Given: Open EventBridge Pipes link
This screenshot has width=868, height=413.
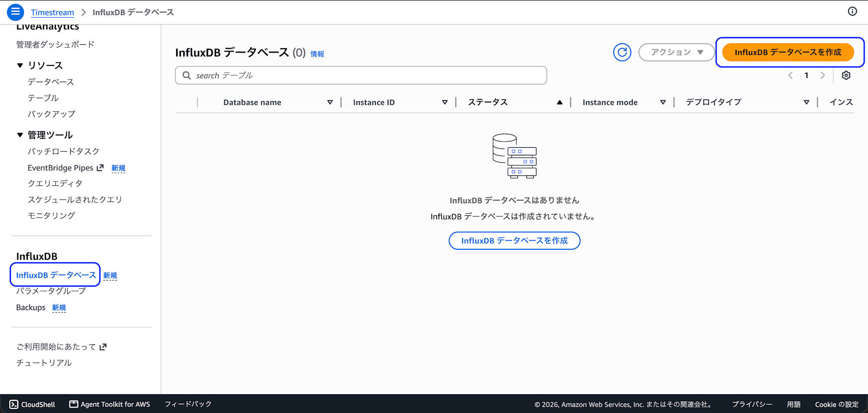Looking at the screenshot, I should coord(60,168).
